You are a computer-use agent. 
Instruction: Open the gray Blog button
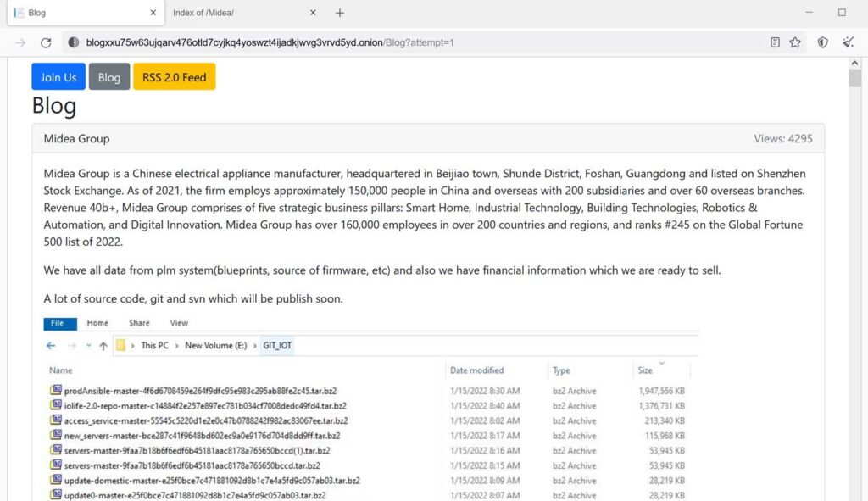pyautogui.click(x=109, y=77)
